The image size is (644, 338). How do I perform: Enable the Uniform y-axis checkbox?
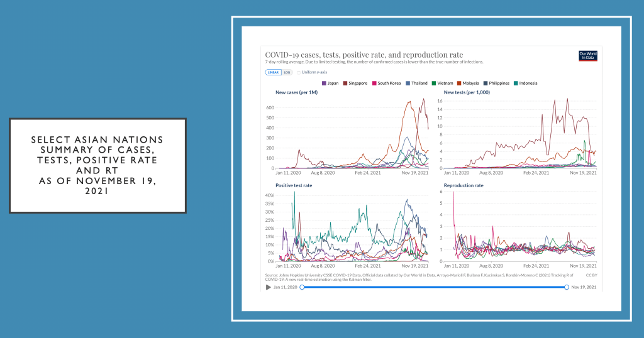click(299, 72)
